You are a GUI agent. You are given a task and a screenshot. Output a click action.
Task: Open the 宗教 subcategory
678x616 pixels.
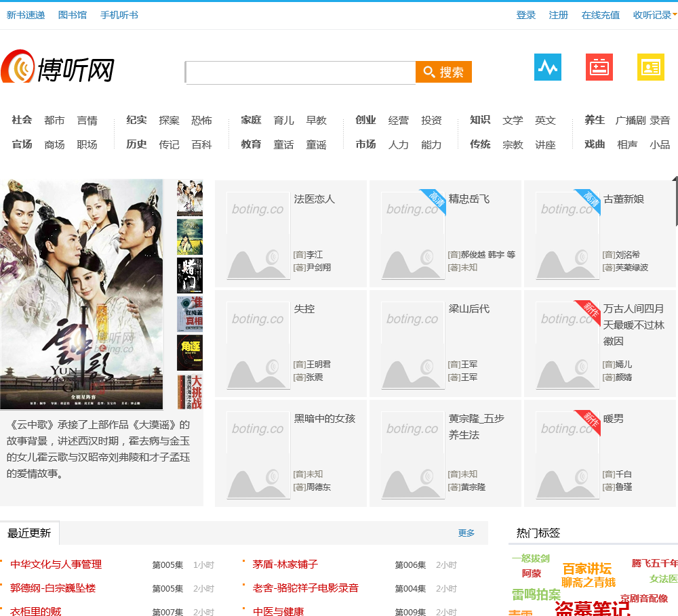(513, 144)
